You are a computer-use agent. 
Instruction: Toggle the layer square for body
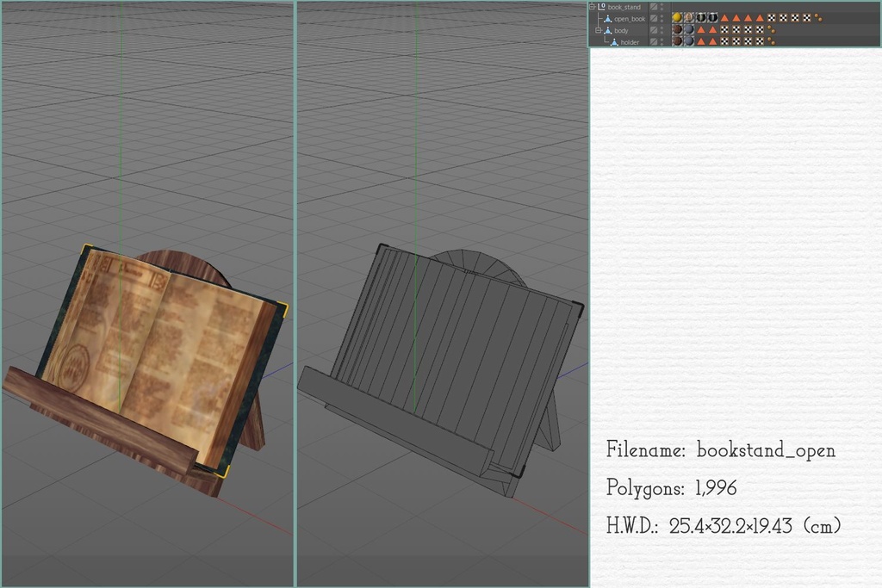point(654,30)
